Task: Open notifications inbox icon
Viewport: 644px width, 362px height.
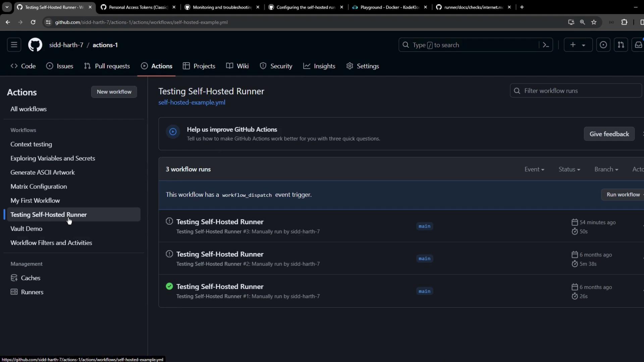Action: coord(638,45)
